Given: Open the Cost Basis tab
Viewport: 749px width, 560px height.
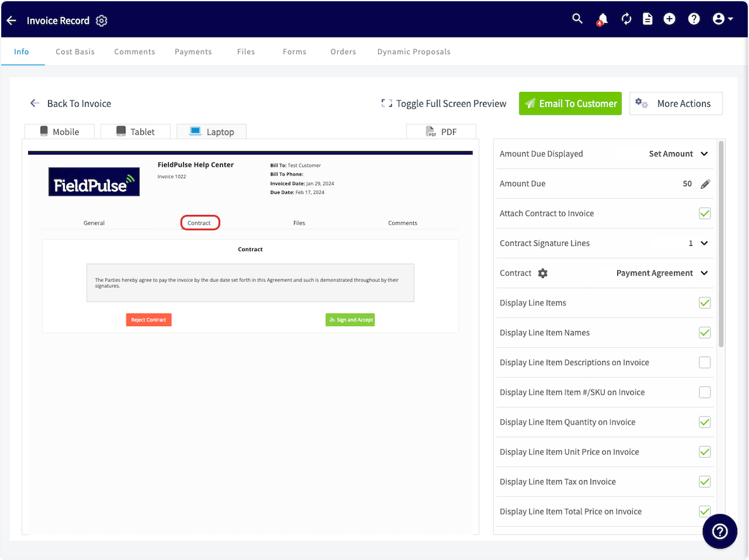Looking at the screenshot, I should [x=75, y=52].
